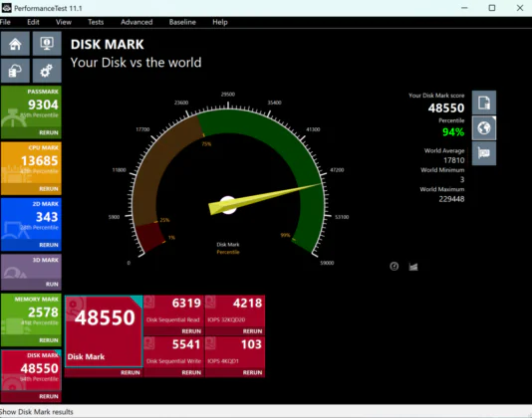532x418 pixels.
Task: Click the round help icon below gauge
Action: coord(394,267)
